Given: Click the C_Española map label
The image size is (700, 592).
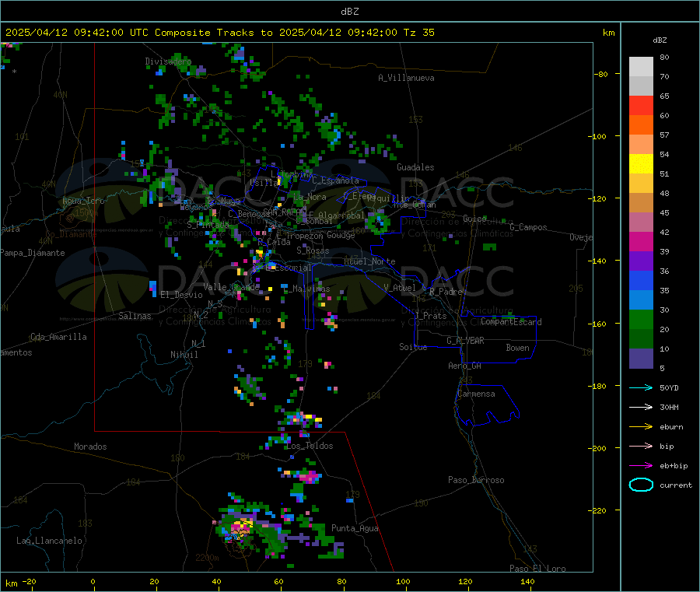Looking at the screenshot, I should [336, 180].
